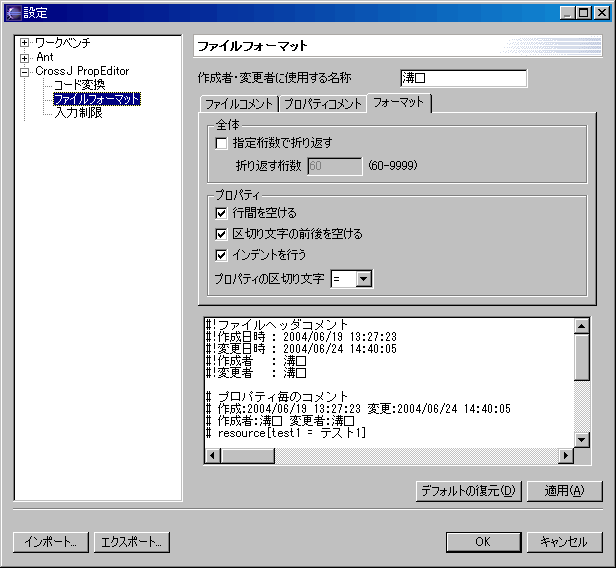Click the 折り返す桁数 number field
Viewport: 616px width, 568px height.
pos(335,166)
